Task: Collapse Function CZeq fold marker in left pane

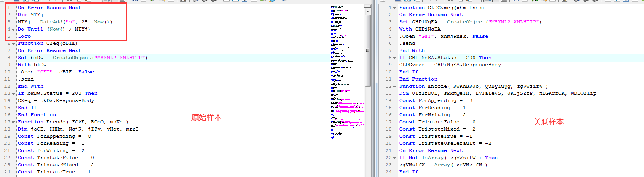Action: coord(13,44)
